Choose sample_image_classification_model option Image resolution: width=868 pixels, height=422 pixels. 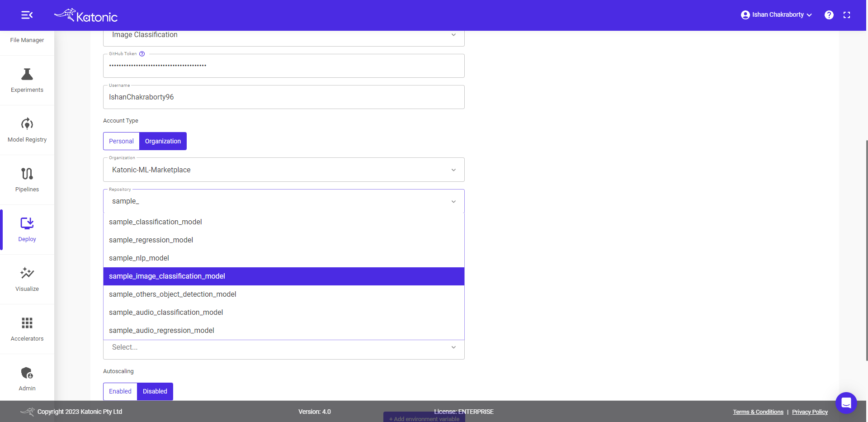point(284,276)
